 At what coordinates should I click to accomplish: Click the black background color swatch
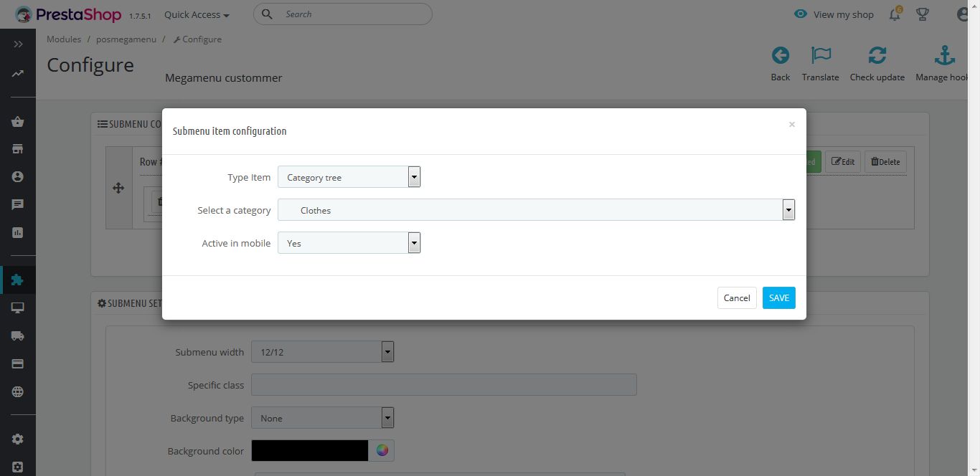point(309,450)
